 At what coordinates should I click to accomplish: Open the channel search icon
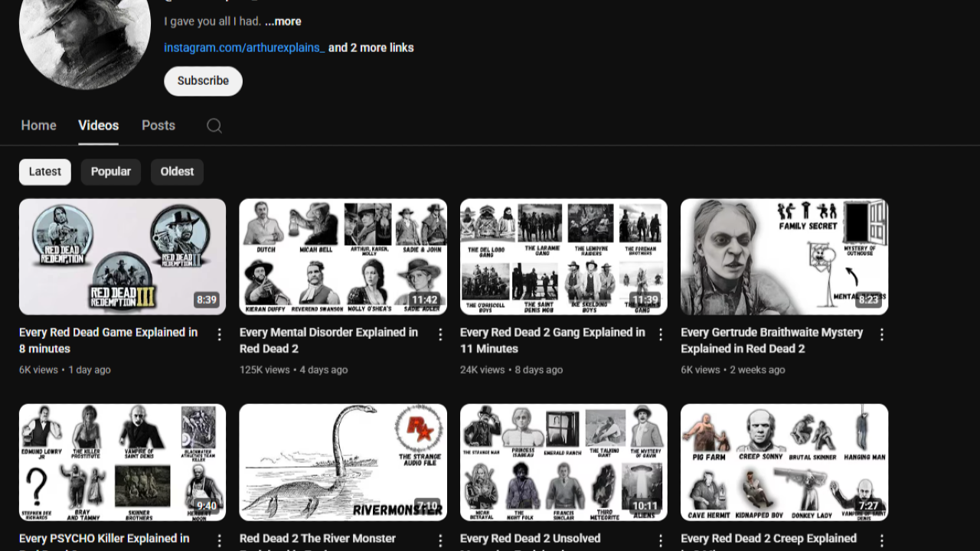pyautogui.click(x=214, y=126)
